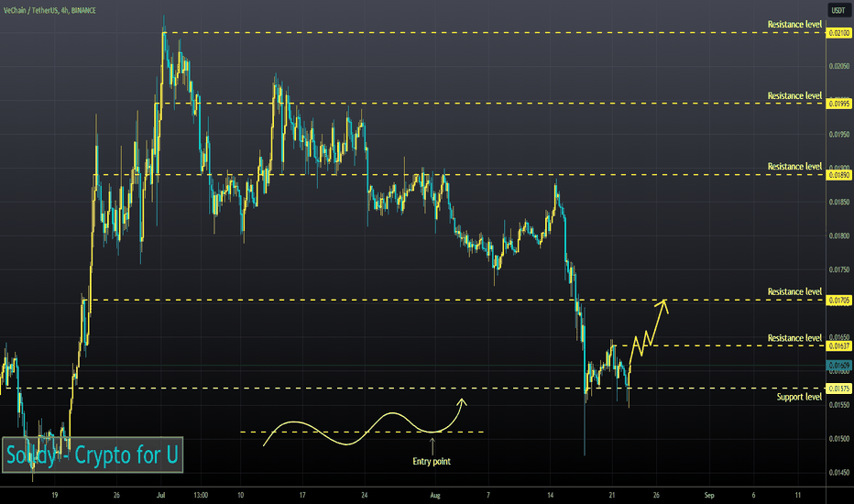This screenshot has width=854, height=504.
Task: Click 0.01850 on the price axis
Action: (839, 203)
